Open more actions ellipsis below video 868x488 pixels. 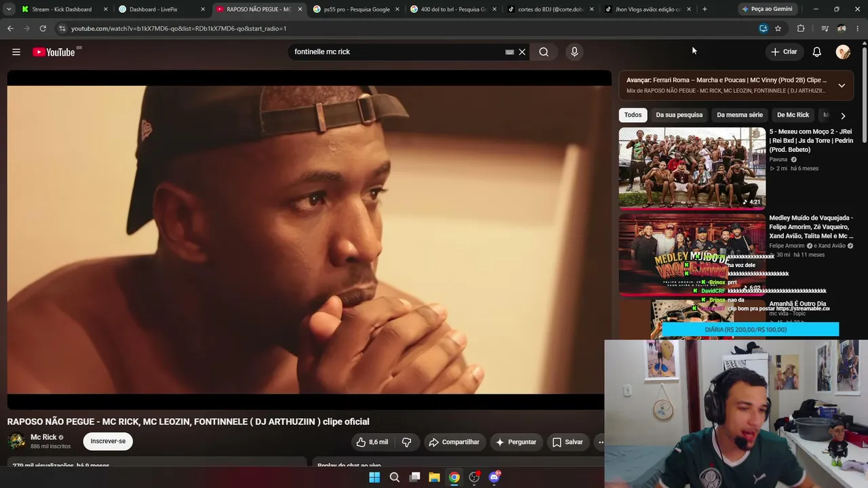[x=599, y=442]
